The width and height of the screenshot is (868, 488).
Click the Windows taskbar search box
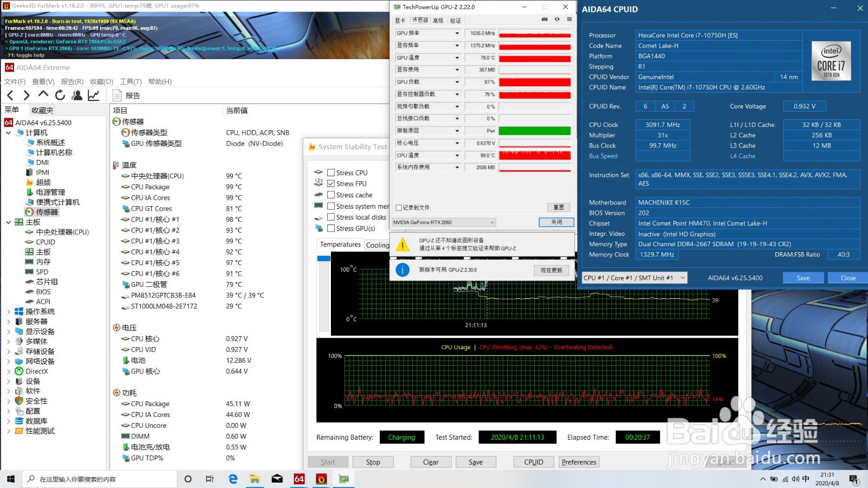(99, 479)
